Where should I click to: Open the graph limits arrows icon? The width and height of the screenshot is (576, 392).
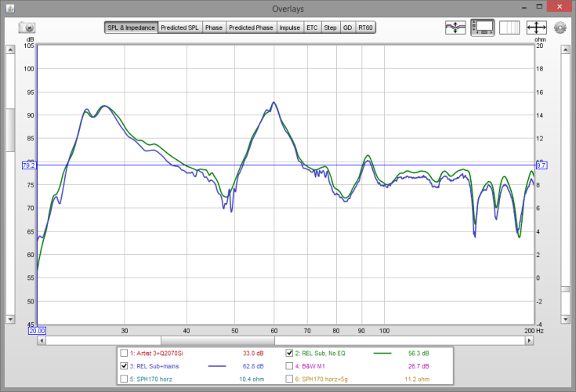point(537,27)
